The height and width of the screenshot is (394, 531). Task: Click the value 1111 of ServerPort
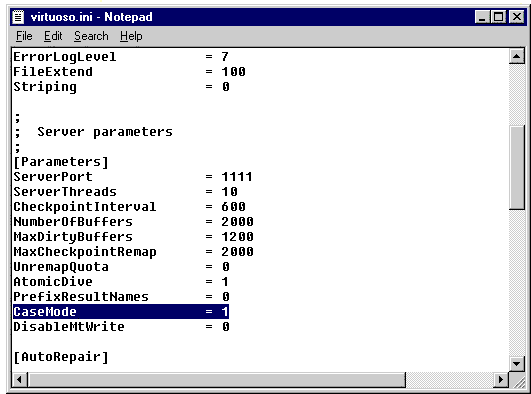[237, 177]
